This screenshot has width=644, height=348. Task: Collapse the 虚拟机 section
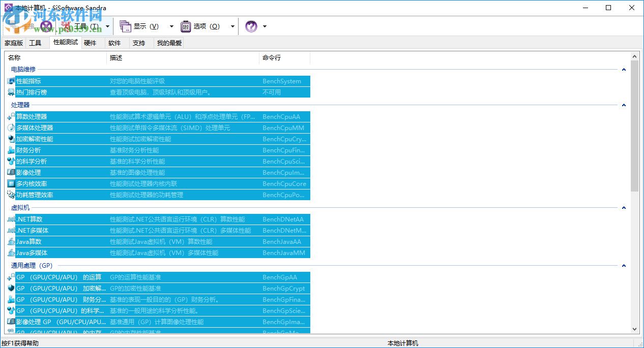coord(624,207)
